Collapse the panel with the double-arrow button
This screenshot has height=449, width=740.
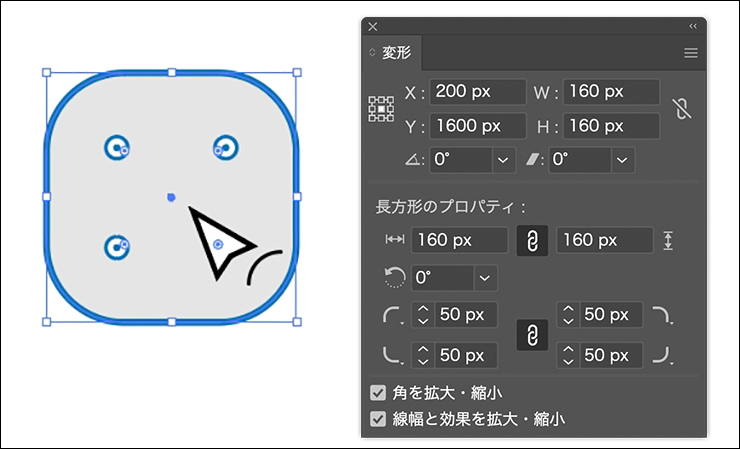point(693,26)
